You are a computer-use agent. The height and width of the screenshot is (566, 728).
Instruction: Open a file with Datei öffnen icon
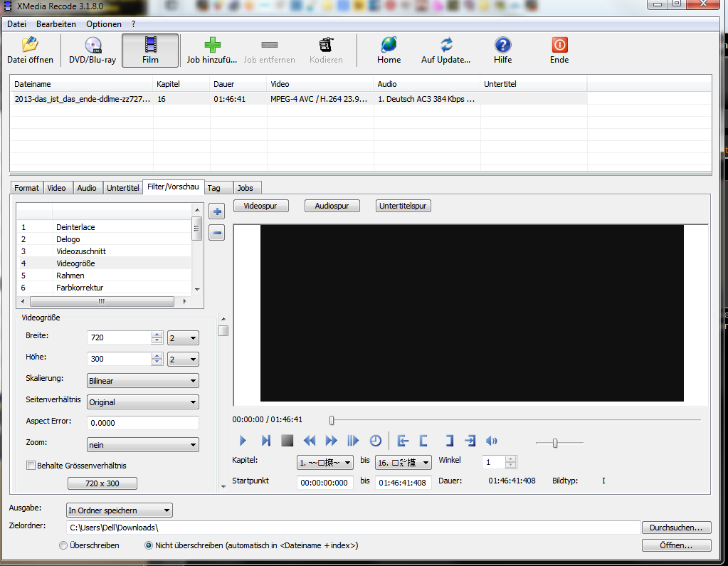[x=30, y=45]
